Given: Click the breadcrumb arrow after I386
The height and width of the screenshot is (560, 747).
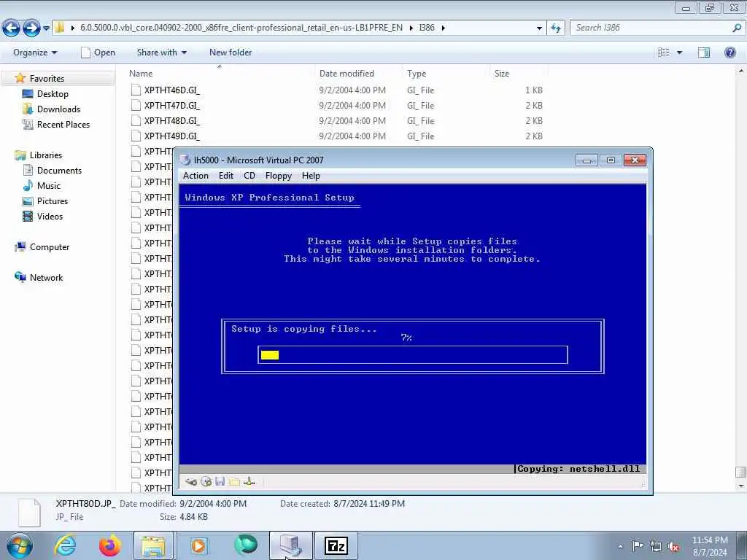Looking at the screenshot, I should pos(443,28).
